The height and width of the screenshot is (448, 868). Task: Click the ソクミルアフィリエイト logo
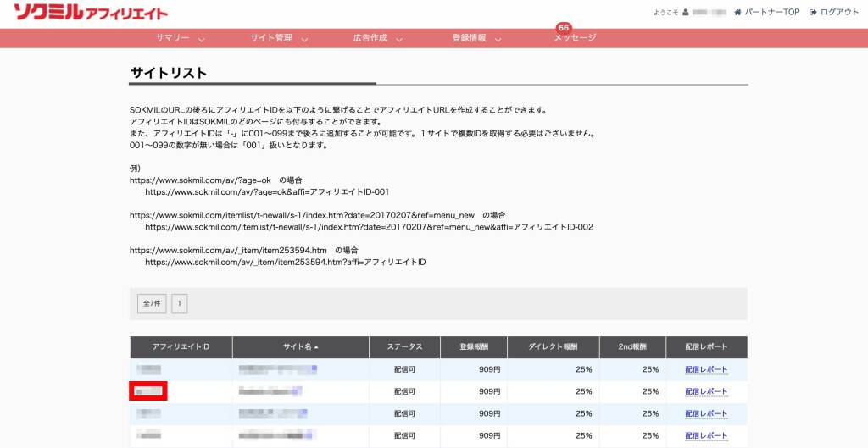tap(90, 11)
